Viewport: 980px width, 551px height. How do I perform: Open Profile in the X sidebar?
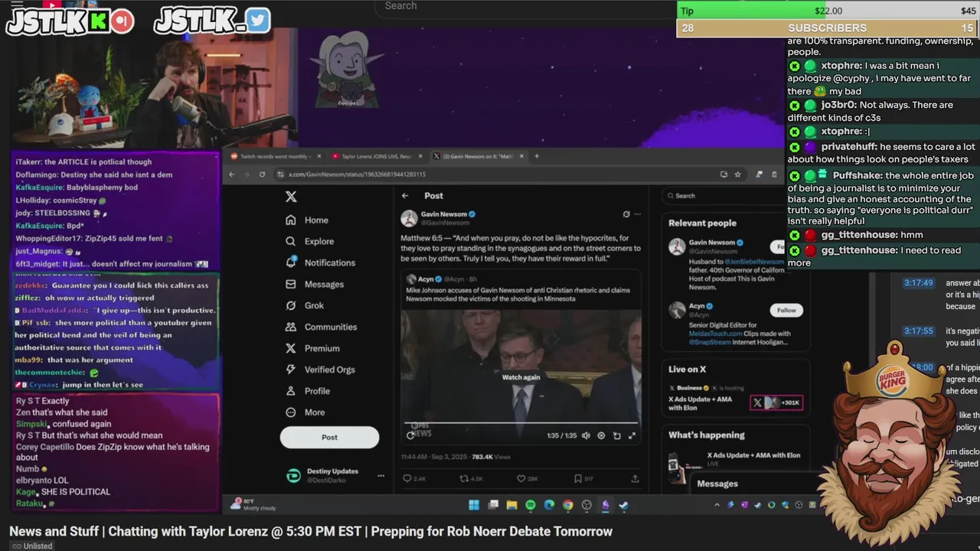point(308,391)
